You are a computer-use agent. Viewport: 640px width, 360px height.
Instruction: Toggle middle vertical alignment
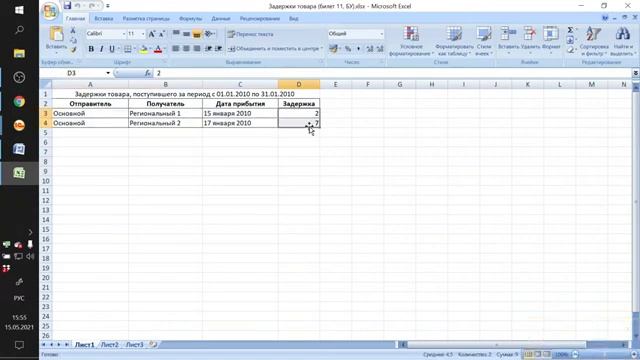point(186,34)
